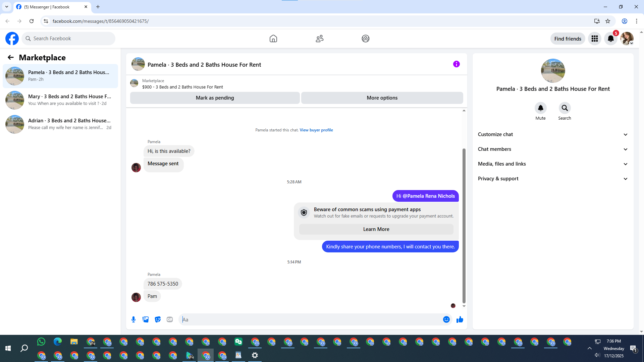Send a thumbs-up like
Viewport: 644px width, 362px height.
click(460, 319)
